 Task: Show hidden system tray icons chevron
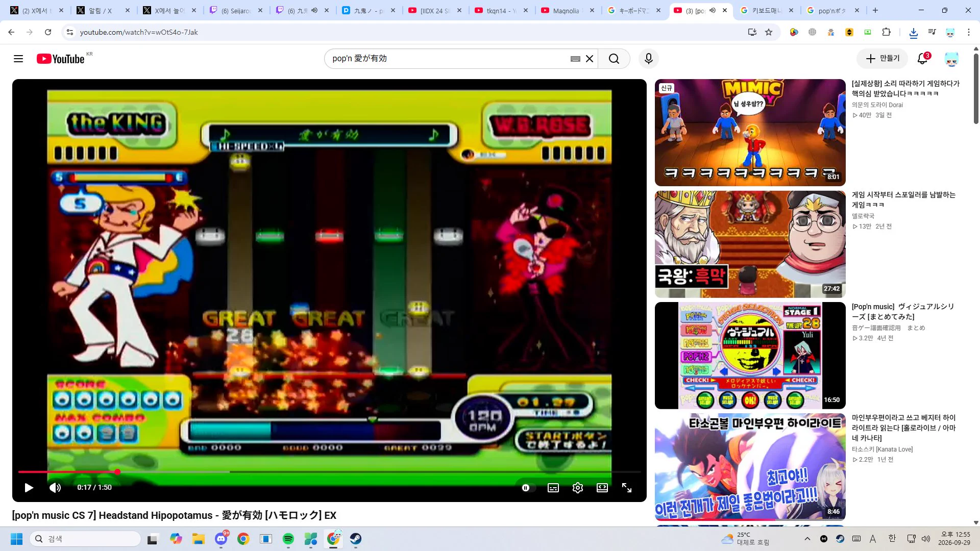807,539
